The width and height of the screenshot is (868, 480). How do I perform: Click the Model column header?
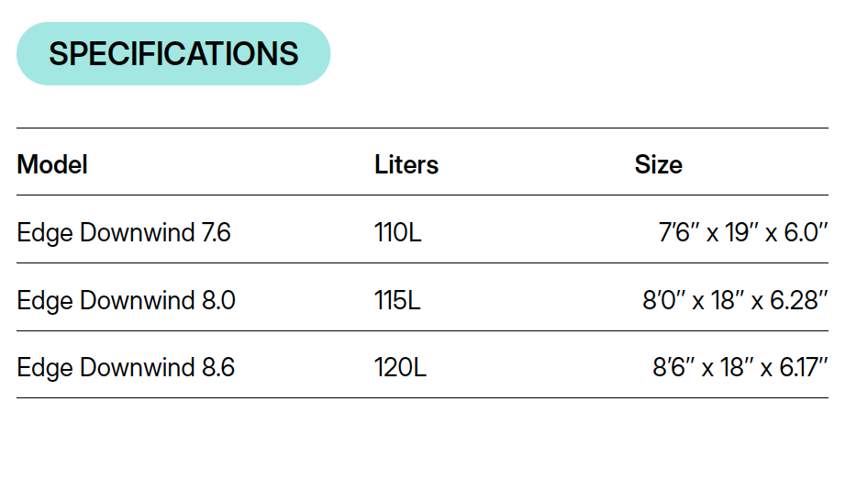pyautogui.click(x=52, y=165)
